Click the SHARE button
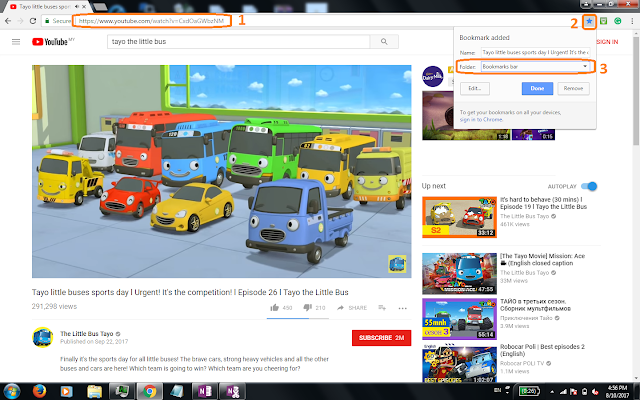 point(352,308)
